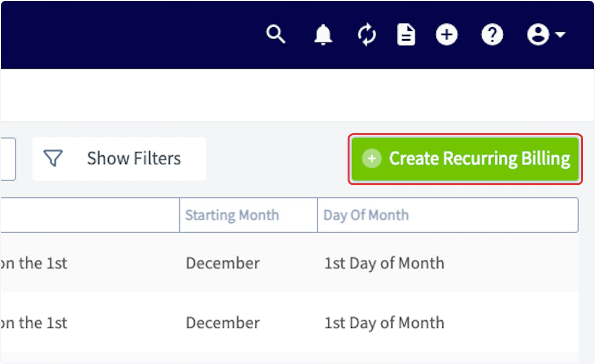This screenshot has height=364, width=595.
Task: Select first row's 1st Day of Month cell
Action: (x=384, y=263)
